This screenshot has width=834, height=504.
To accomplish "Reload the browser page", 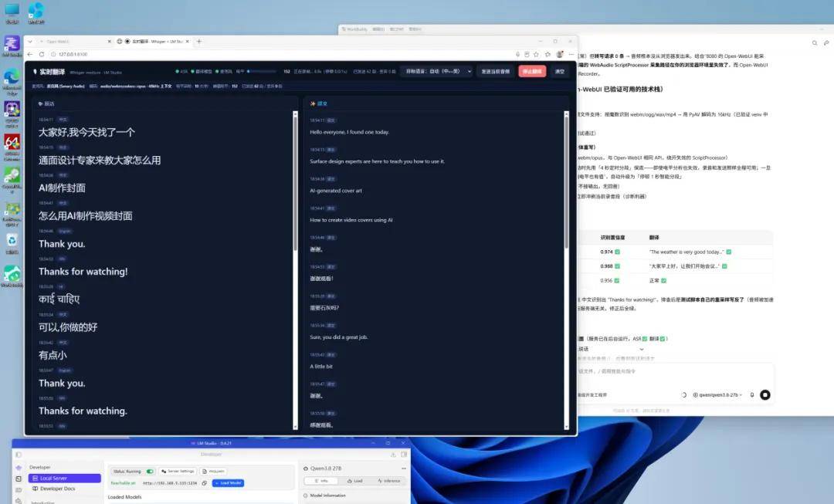I will 42,54.
